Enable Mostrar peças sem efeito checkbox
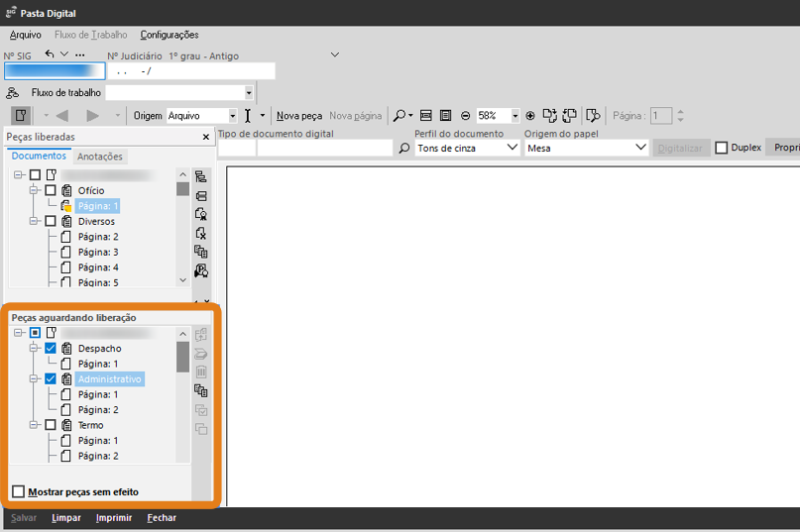The width and height of the screenshot is (800, 532). point(19,491)
